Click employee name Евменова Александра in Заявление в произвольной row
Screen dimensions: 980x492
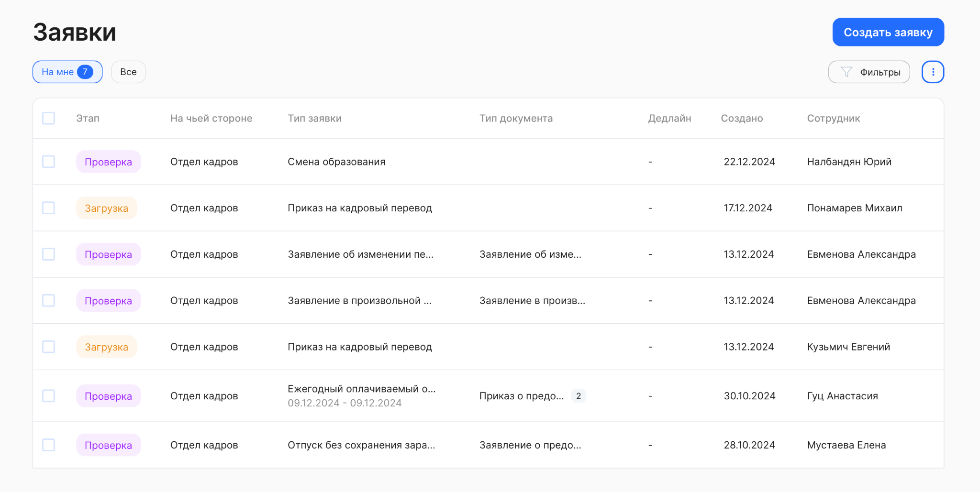pos(861,300)
